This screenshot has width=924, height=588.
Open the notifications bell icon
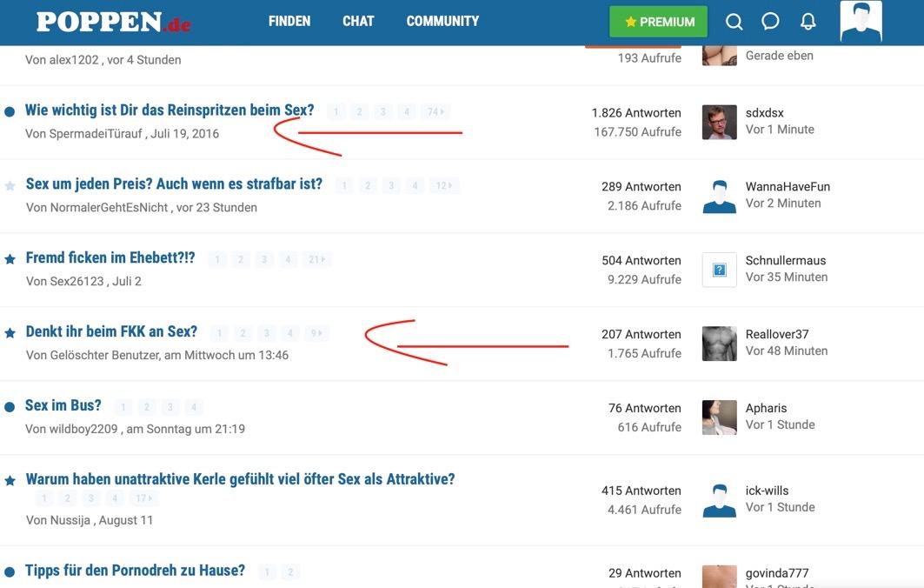point(808,22)
